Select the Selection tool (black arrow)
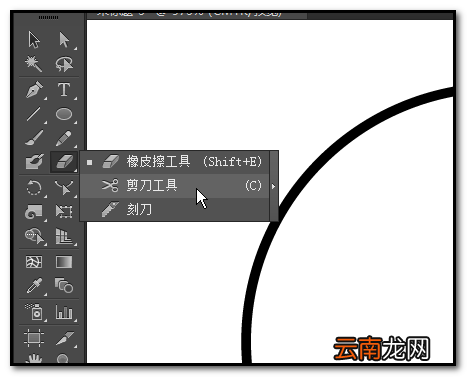The width and height of the screenshot is (467, 377). pyautogui.click(x=34, y=40)
